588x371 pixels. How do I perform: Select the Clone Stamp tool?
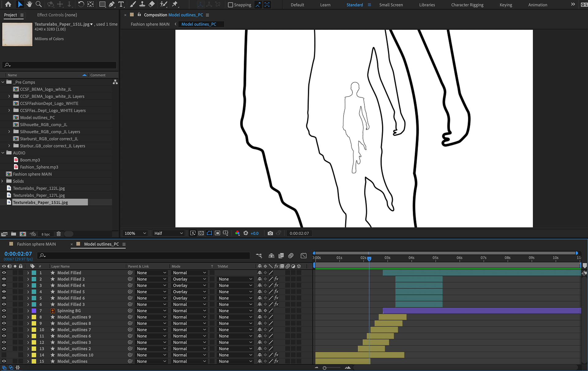(142, 4)
